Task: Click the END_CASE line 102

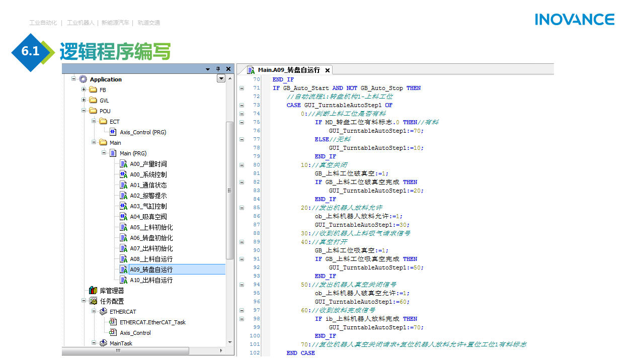Action: tap(300, 353)
